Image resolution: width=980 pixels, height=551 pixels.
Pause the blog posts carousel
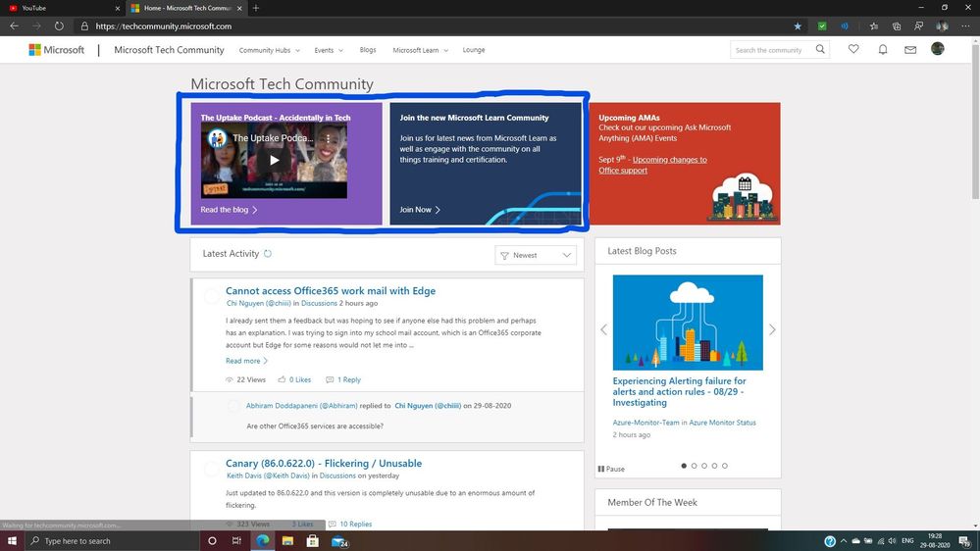(x=611, y=469)
